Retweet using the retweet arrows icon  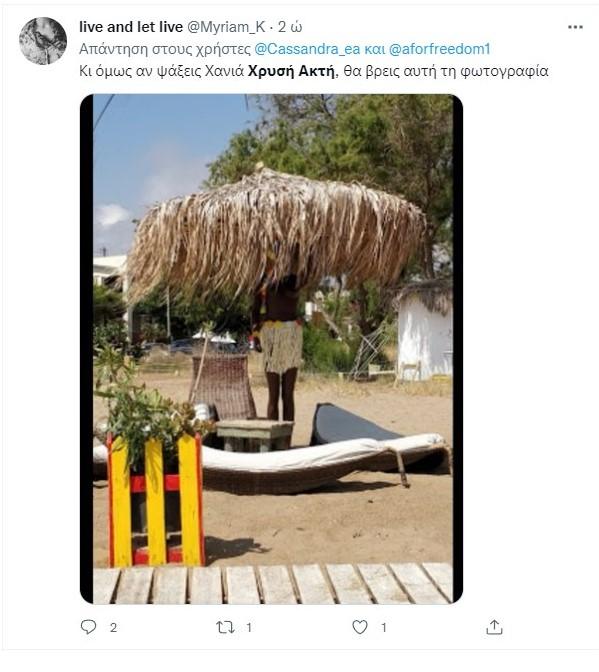[x=225, y=627]
